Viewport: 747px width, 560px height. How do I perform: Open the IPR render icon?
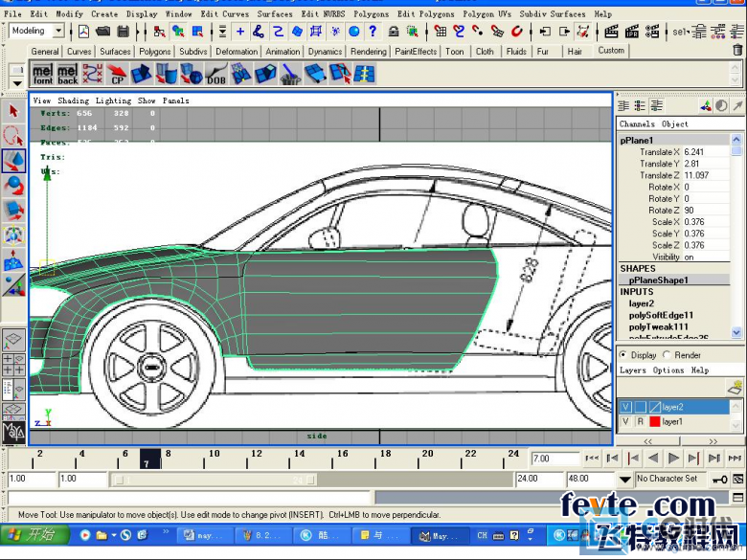click(x=632, y=32)
